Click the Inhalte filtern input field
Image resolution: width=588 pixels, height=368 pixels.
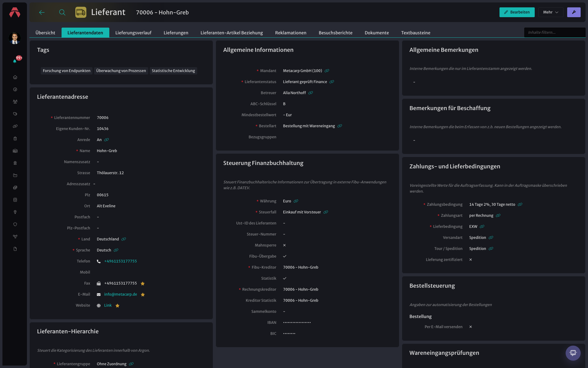[555, 33]
